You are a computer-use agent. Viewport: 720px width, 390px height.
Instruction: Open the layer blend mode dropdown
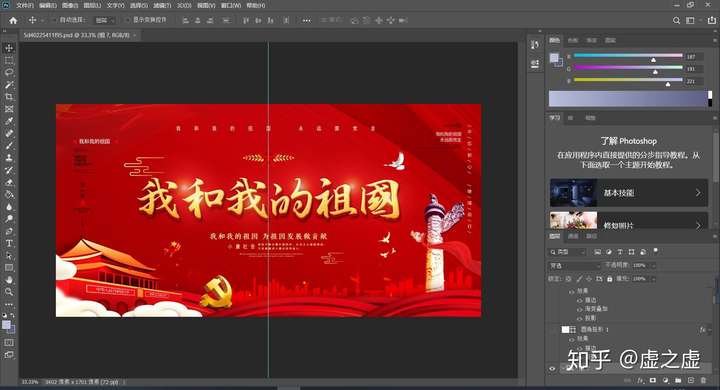click(x=574, y=266)
